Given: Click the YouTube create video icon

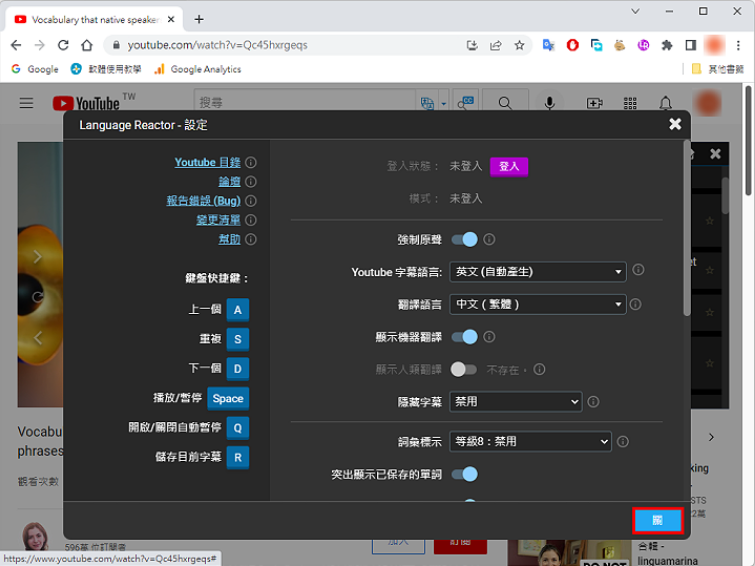Looking at the screenshot, I should coord(594,103).
